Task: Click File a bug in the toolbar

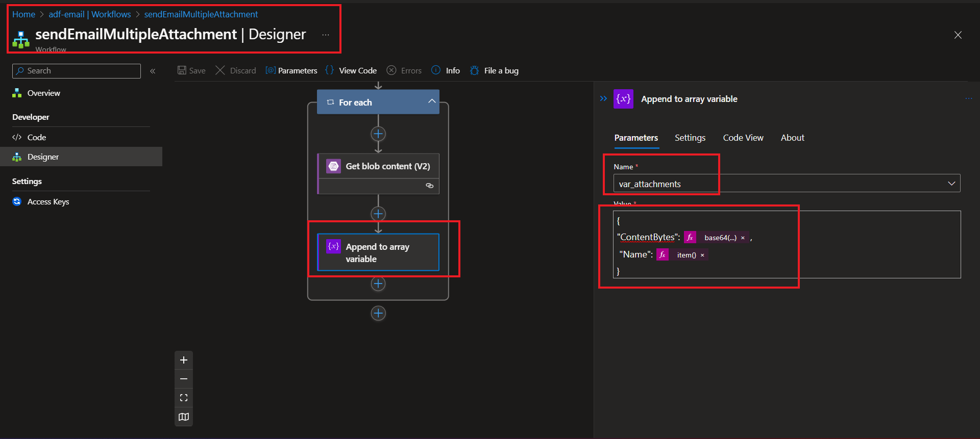Action: pos(501,71)
